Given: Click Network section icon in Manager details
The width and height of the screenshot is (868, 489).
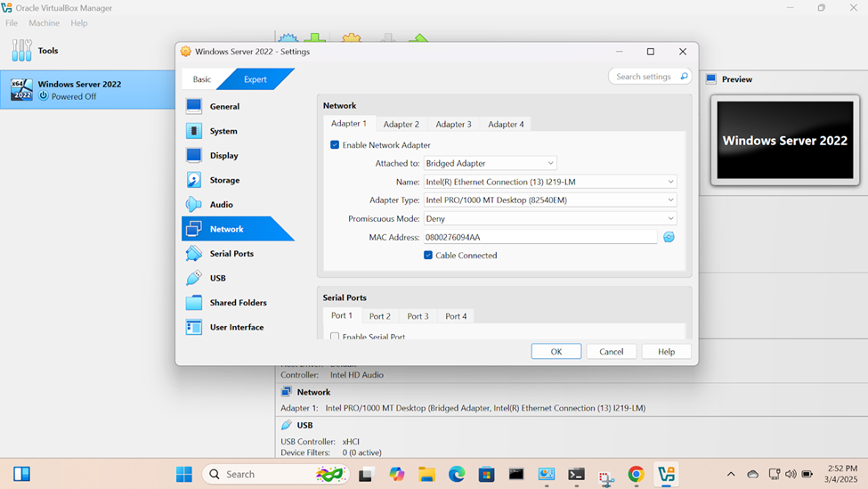Looking at the screenshot, I should pyautogui.click(x=286, y=392).
